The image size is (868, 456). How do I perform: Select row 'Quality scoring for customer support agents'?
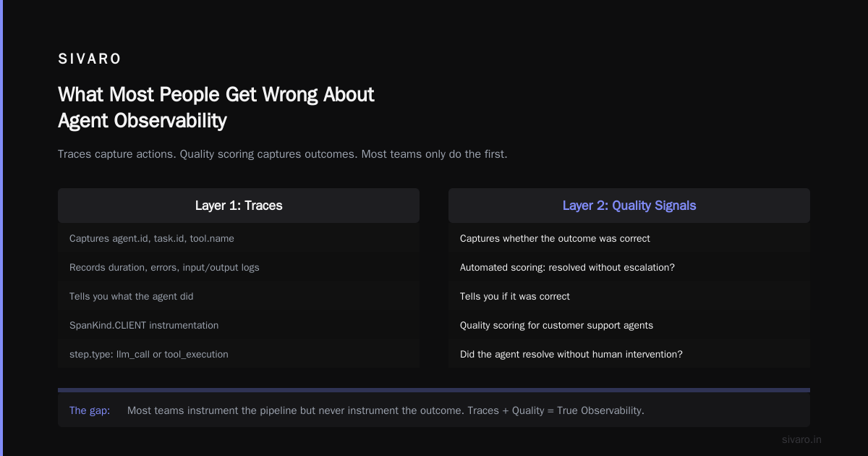click(x=629, y=325)
